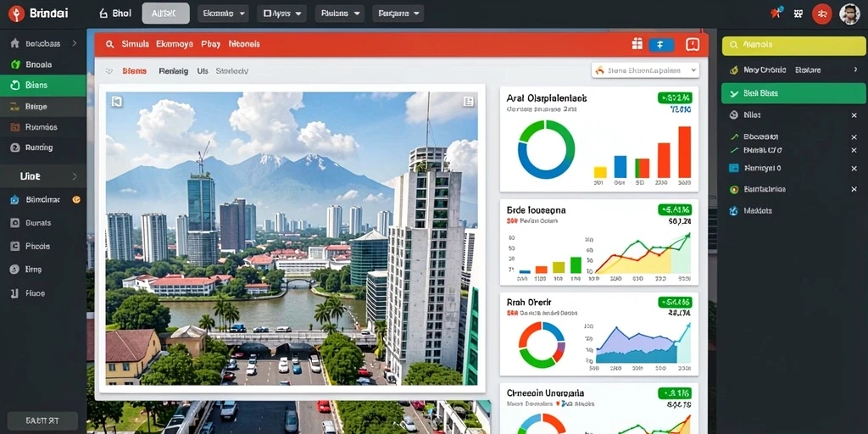Image resolution: width=868 pixels, height=434 pixels.
Task: Expand the Nay Cnorlda Etatare chevron
Action: tap(854, 70)
